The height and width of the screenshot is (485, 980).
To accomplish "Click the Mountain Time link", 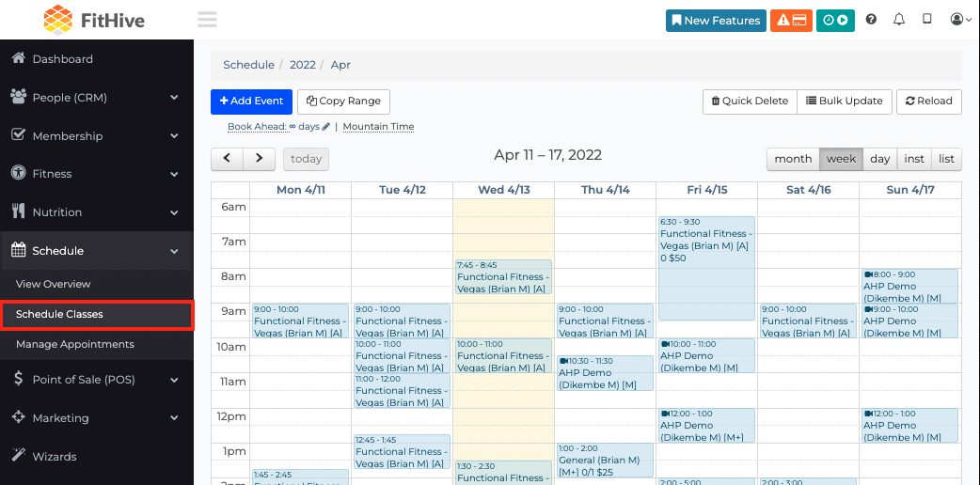I will point(378,127).
